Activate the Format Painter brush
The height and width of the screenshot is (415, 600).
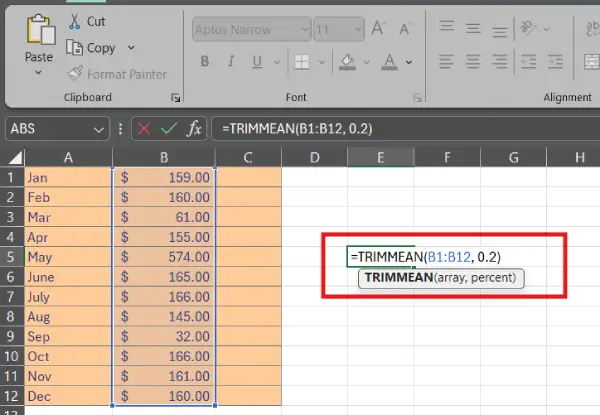point(117,74)
